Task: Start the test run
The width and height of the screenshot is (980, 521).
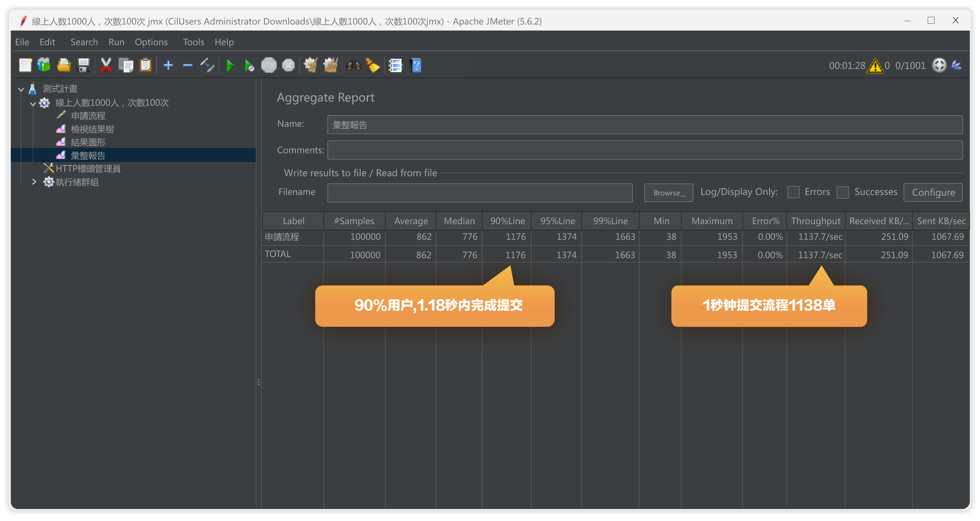Action: (x=230, y=65)
